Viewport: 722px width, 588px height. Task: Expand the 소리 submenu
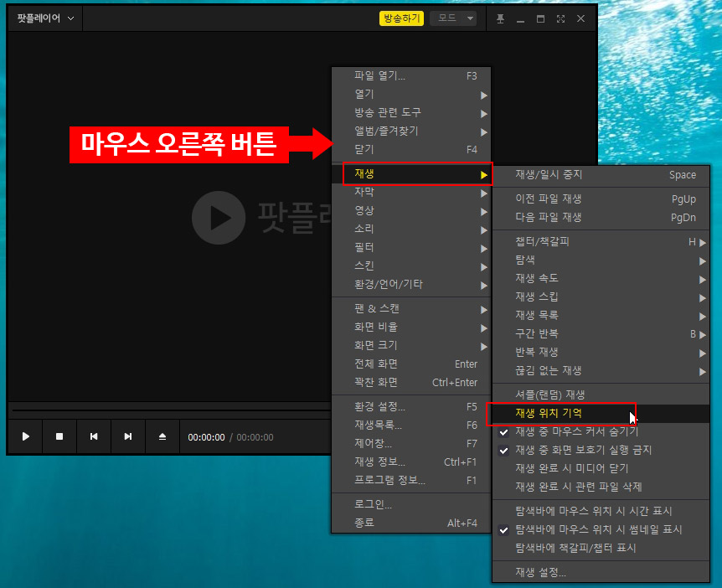click(x=411, y=229)
